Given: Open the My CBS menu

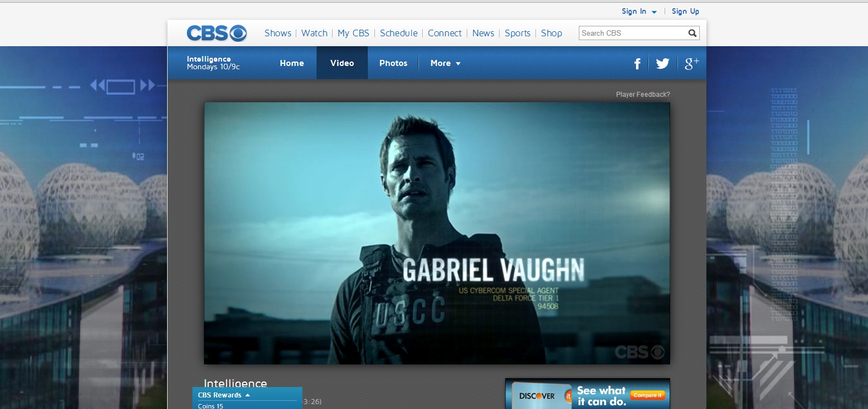Looking at the screenshot, I should [x=353, y=33].
